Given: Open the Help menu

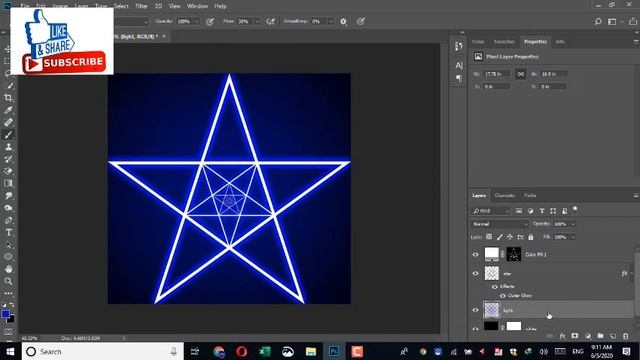Looking at the screenshot, I should 220,6.
